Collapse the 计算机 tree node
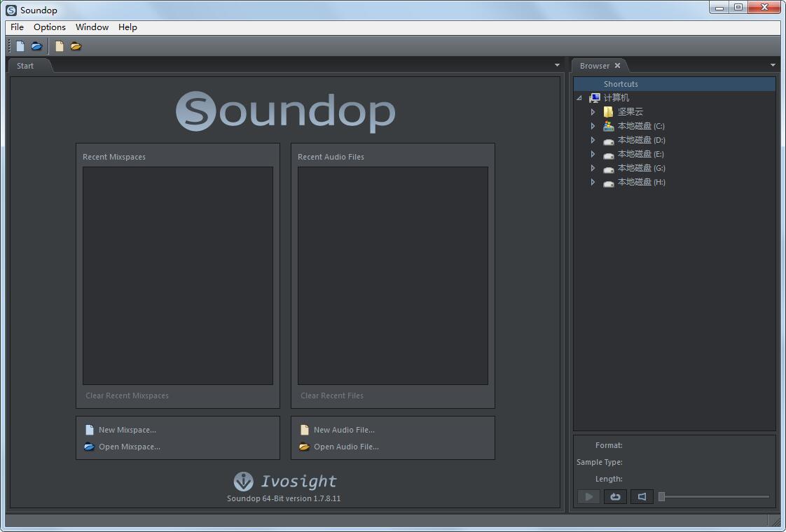The height and width of the screenshot is (532, 786). pos(579,98)
